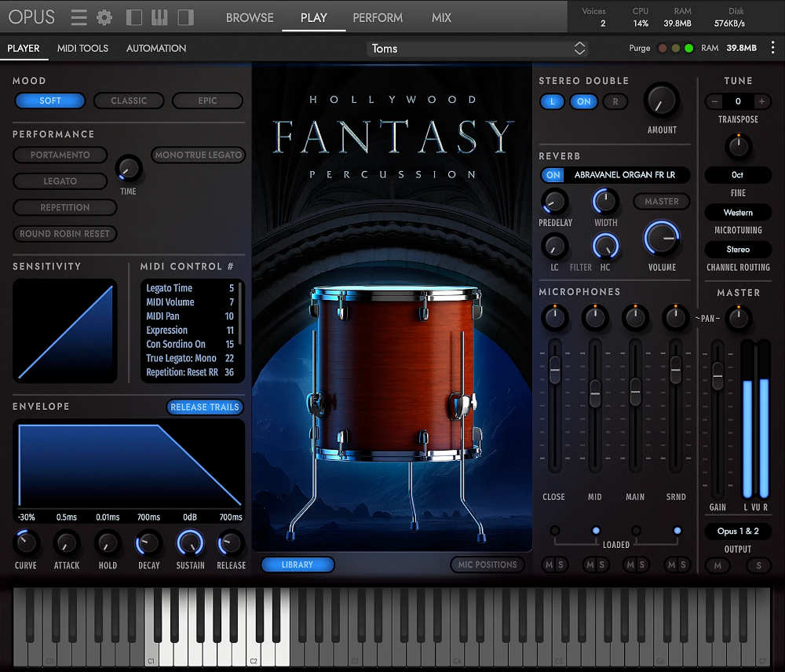
Task: Select the single-pane layout icon in the toolbar
Action: click(x=134, y=16)
